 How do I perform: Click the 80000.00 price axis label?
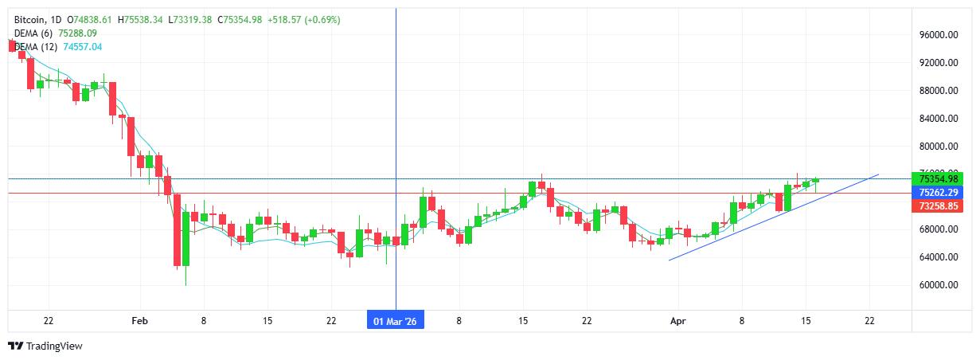tap(936, 147)
